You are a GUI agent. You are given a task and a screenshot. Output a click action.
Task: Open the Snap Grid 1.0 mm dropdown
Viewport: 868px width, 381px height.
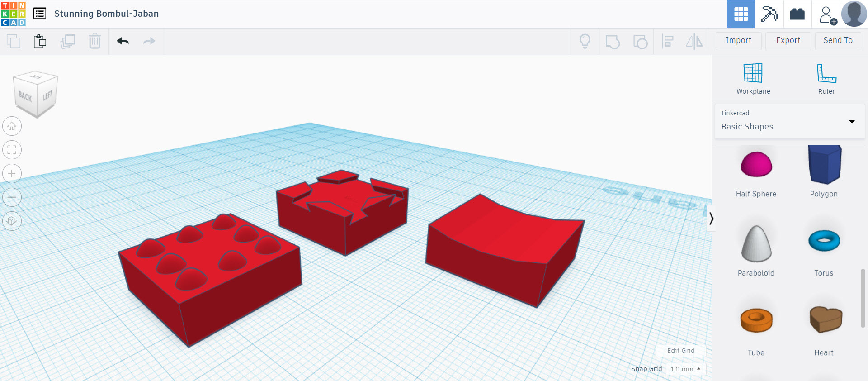pyautogui.click(x=686, y=369)
